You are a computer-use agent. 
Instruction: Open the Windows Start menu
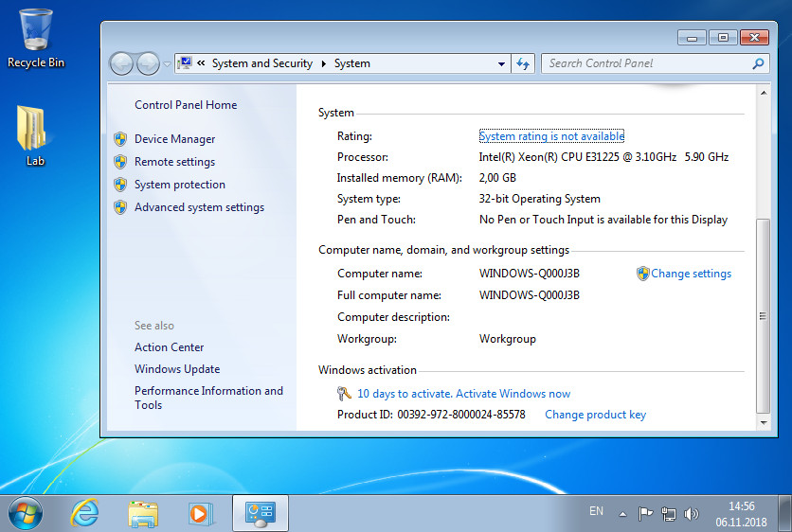click(x=26, y=514)
